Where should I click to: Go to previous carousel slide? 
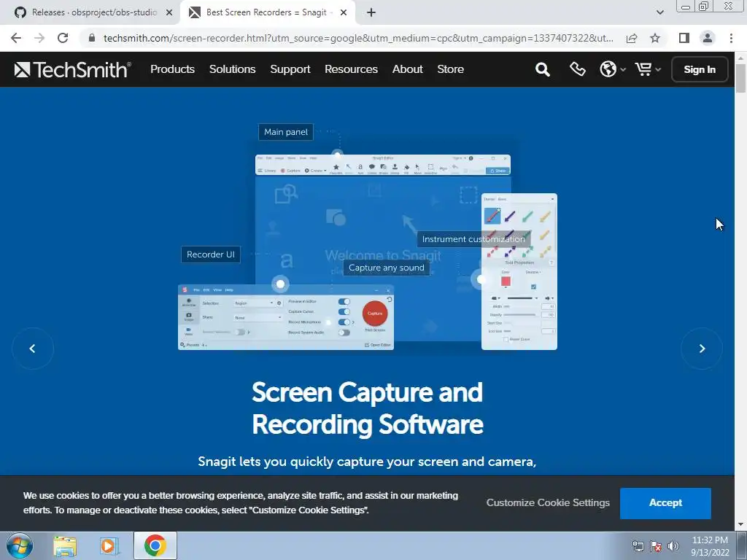32,349
